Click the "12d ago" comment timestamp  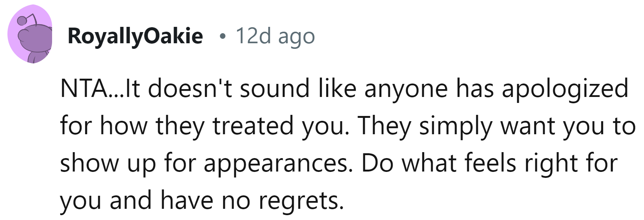pos(275,36)
